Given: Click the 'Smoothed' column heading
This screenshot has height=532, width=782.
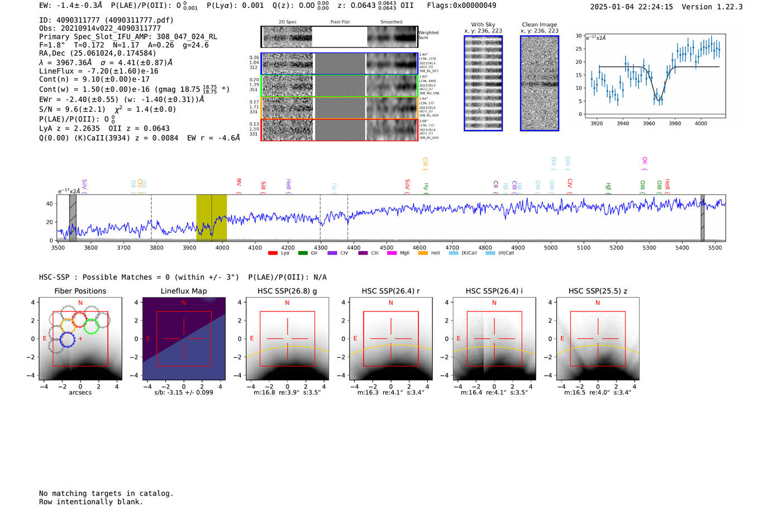Looking at the screenshot, I should (x=392, y=22).
